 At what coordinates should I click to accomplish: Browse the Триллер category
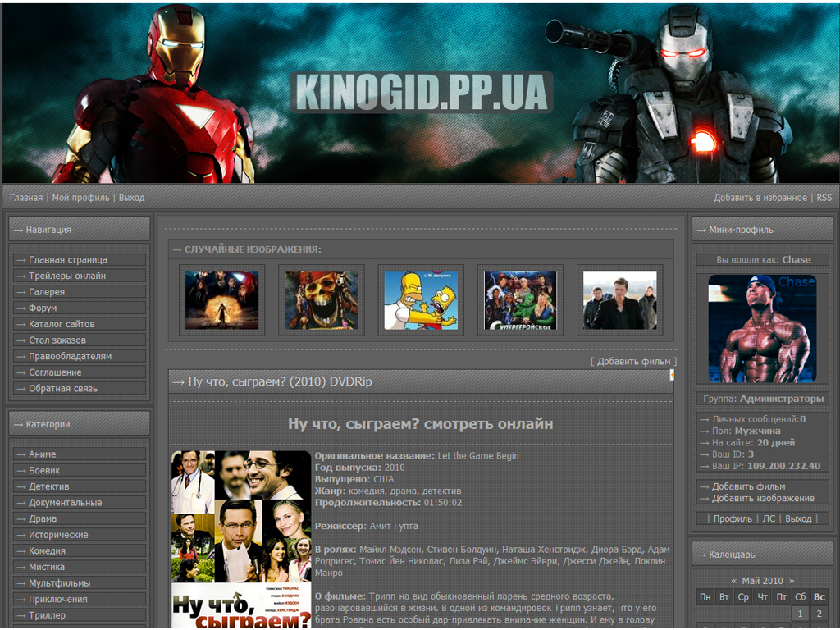tap(80, 615)
